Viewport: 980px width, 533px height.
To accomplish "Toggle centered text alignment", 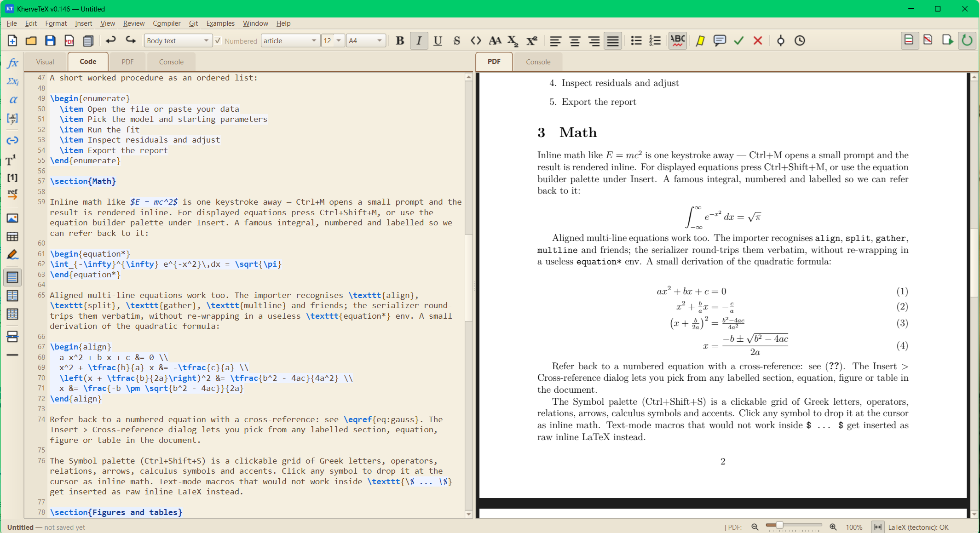I will click(575, 41).
